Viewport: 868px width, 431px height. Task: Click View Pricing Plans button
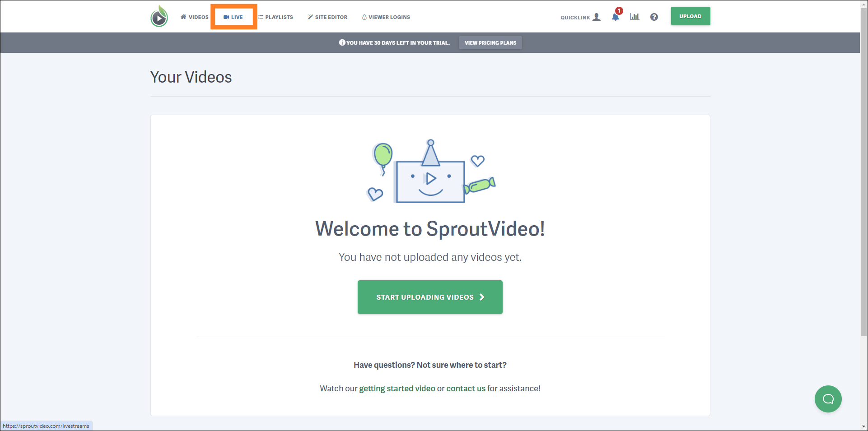click(490, 43)
